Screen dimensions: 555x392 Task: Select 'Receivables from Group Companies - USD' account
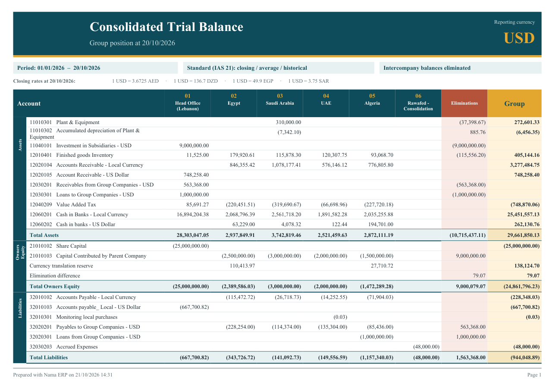[x=92, y=185]
